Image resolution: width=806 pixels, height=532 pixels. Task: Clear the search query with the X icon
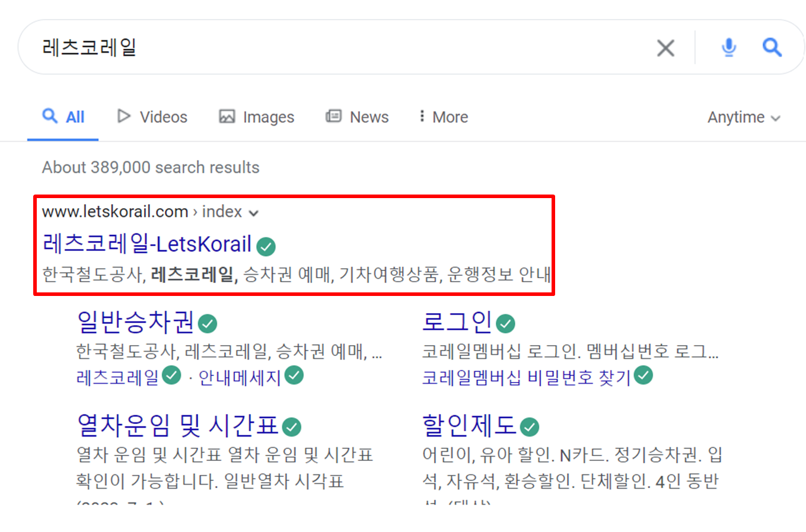(x=665, y=48)
